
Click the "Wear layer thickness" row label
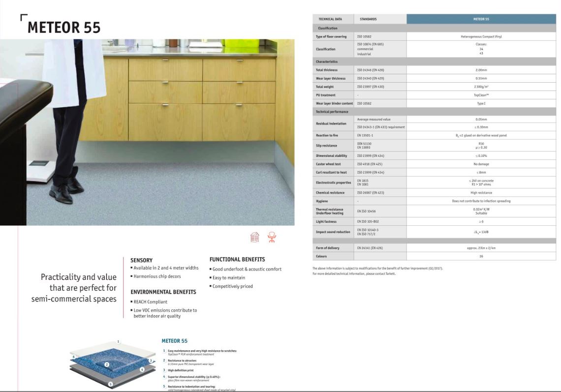[331, 78]
